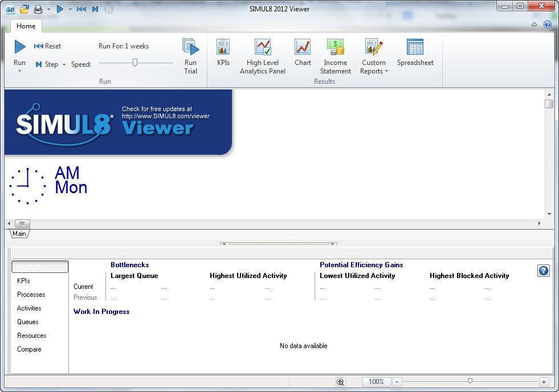The image size is (559, 392).
Task: Click the quick access Reset rewind icon
Action: (81, 9)
